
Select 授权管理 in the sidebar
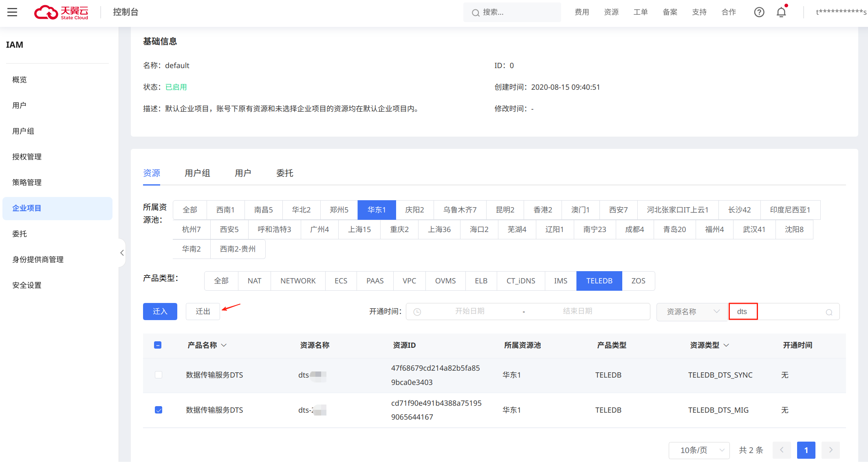coord(27,157)
